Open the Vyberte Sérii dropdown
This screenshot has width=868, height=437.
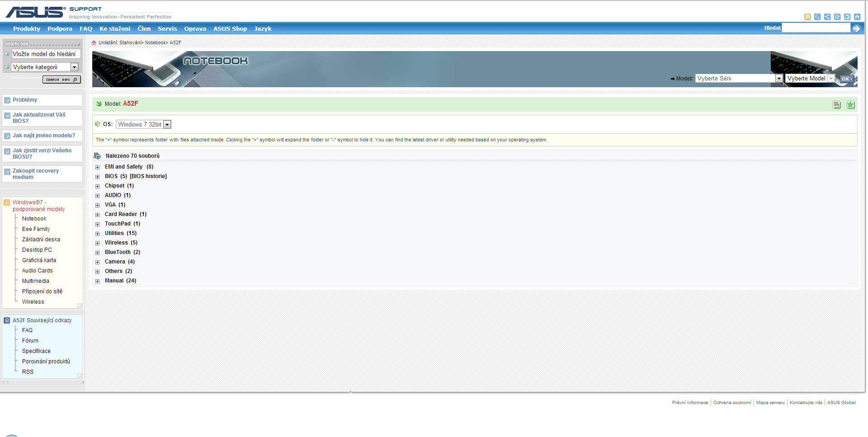point(739,78)
